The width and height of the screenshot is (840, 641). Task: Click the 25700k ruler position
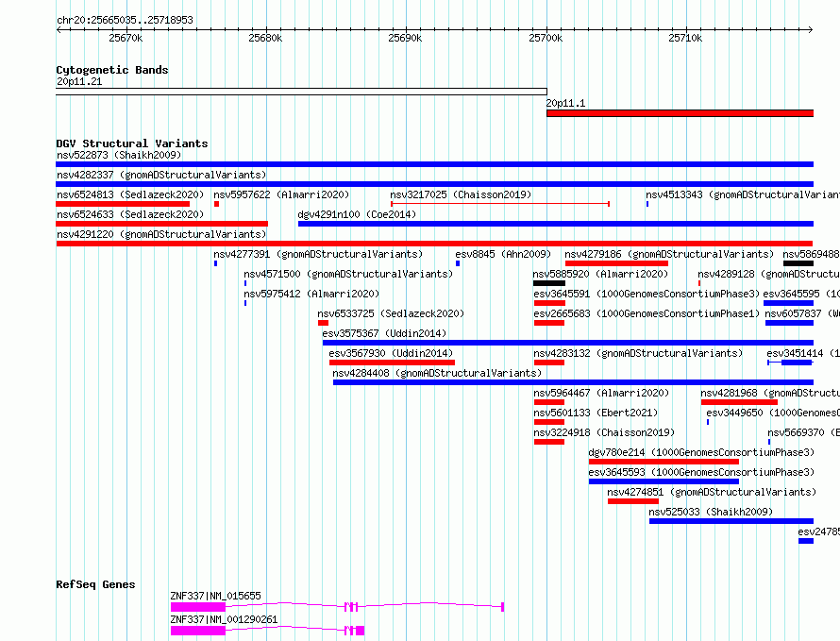(x=546, y=38)
